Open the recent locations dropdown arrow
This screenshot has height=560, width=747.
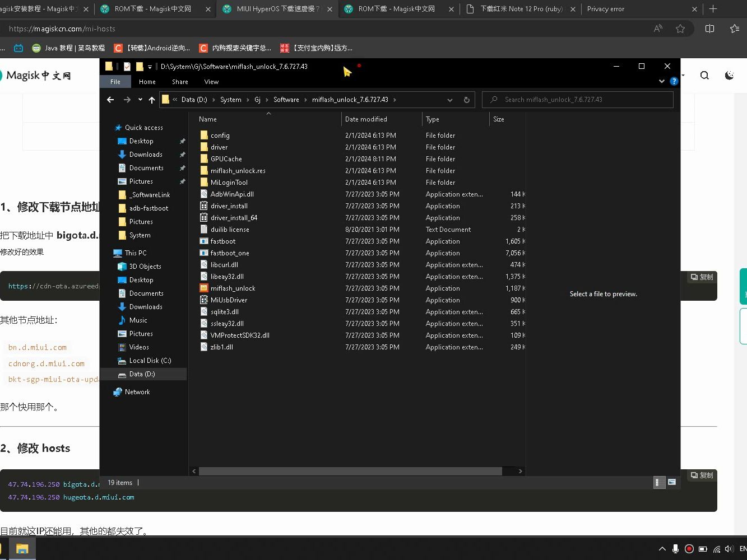click(x=140, y=100)
